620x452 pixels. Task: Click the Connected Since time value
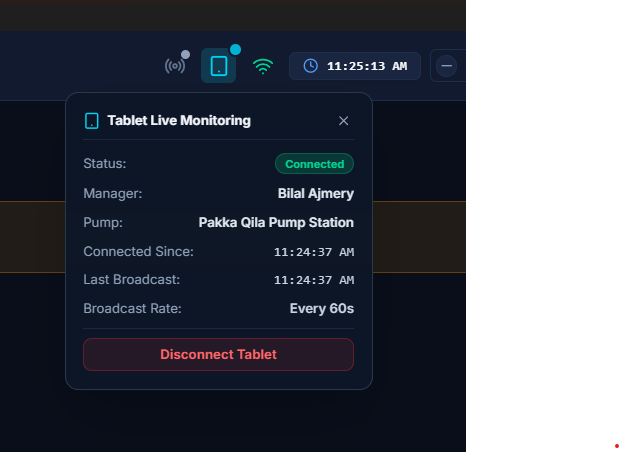point(314,252)
